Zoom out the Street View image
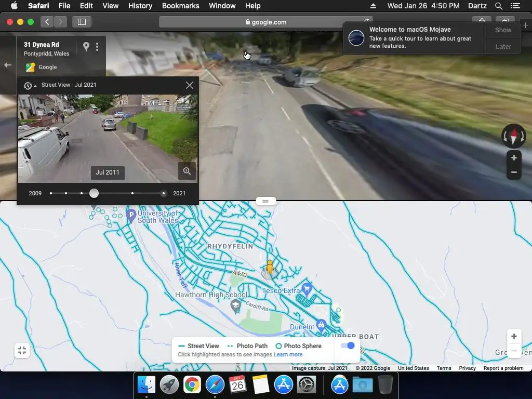 pyautogui.click(x=514, y=172)
